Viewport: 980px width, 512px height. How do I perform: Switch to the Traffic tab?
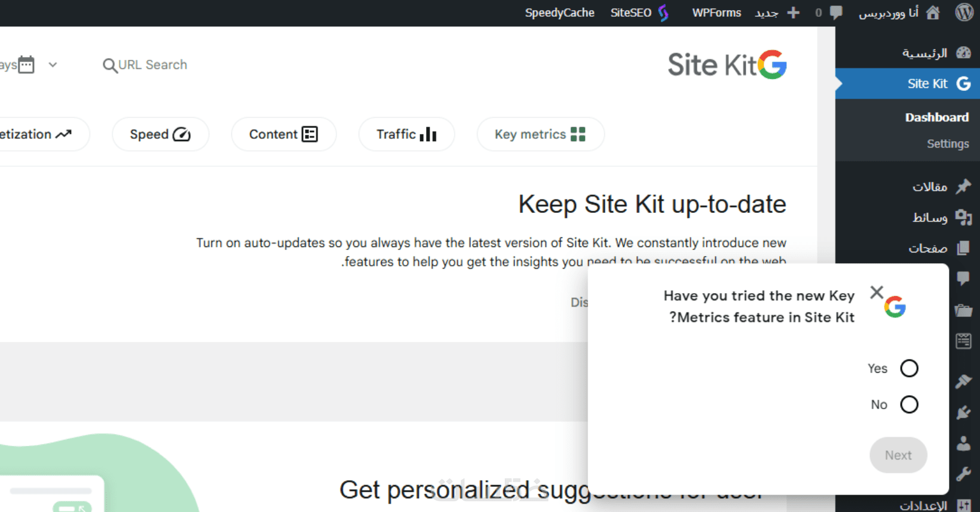[x=406, y=134]
